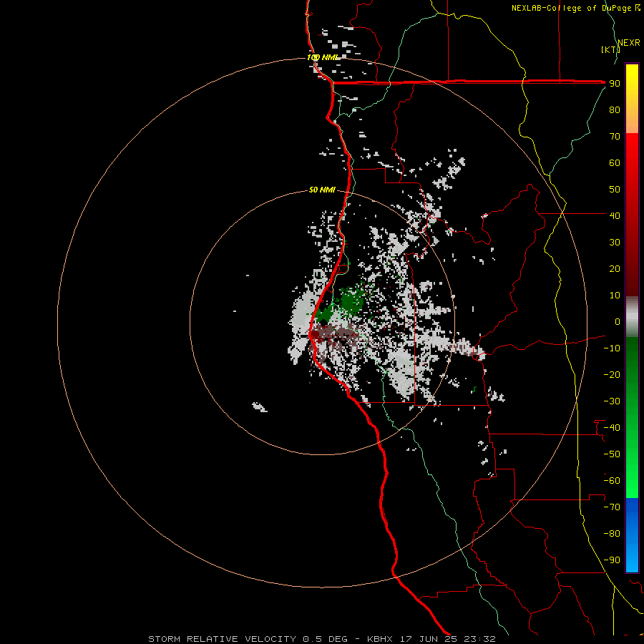644x644 pixels.
Task: Click the -30 knot label on the scale
Action: 612,401
